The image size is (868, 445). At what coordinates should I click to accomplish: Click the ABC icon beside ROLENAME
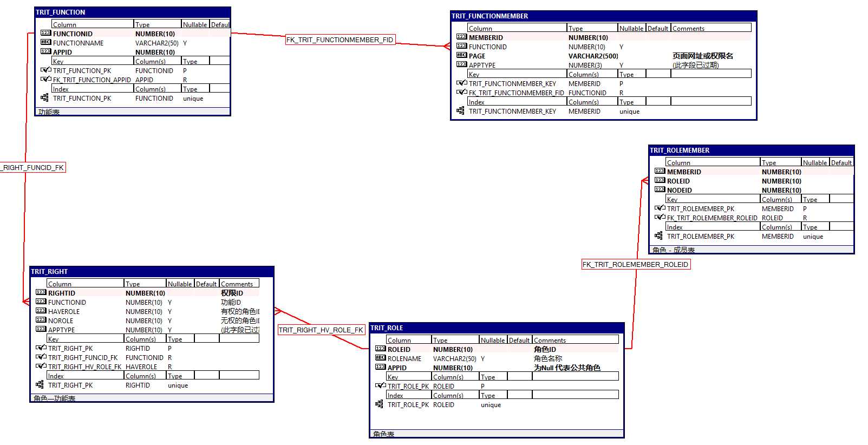pyautogui.click(x=381, y=358)
